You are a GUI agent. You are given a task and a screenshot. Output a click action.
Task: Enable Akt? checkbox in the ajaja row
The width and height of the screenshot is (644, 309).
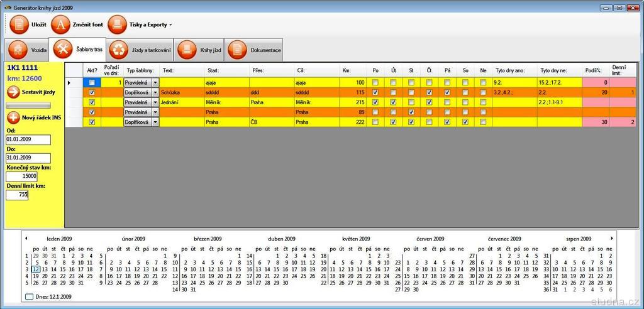[92, 82]
